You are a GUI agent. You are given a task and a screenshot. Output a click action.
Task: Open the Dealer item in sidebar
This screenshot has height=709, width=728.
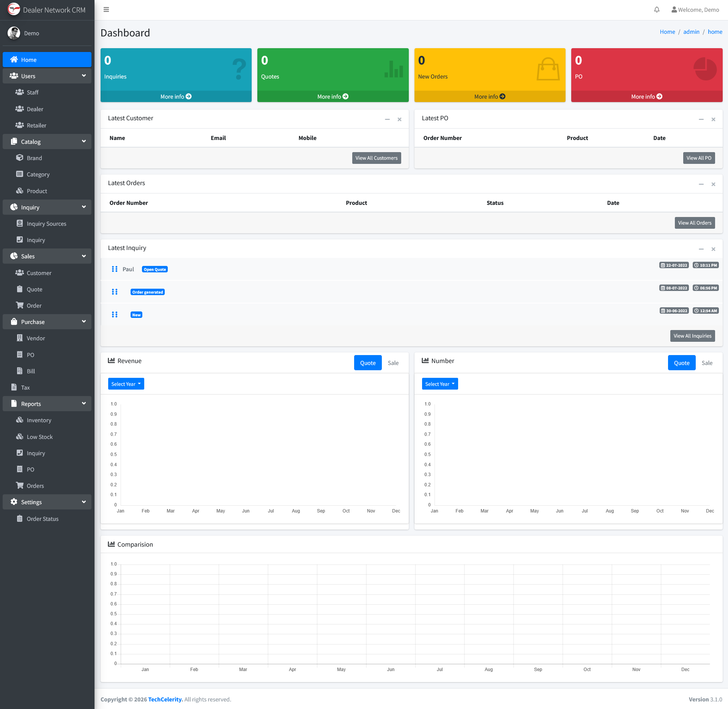pos(47,109)
